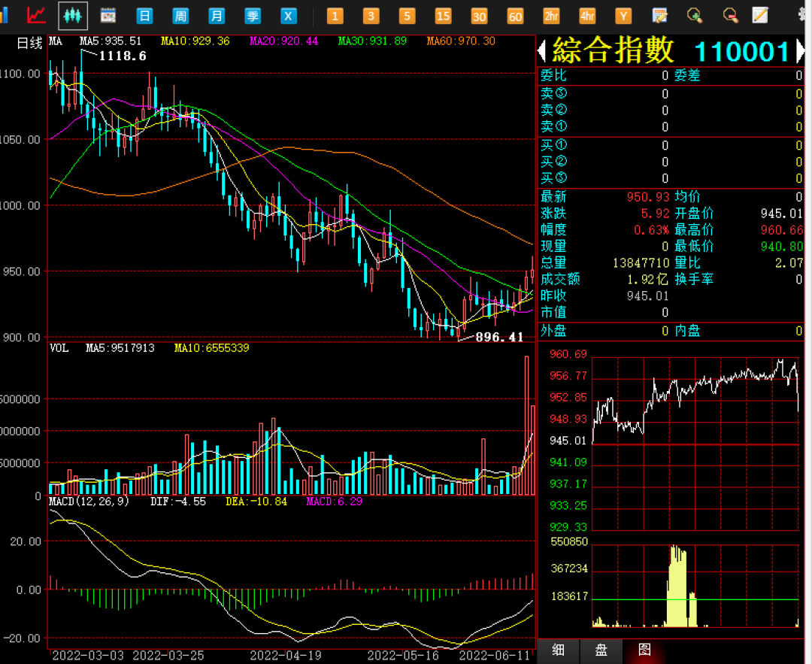Click the volume ratio 2.07 value
The width and height of the screenshot is (812, 664).
(789, 263)
